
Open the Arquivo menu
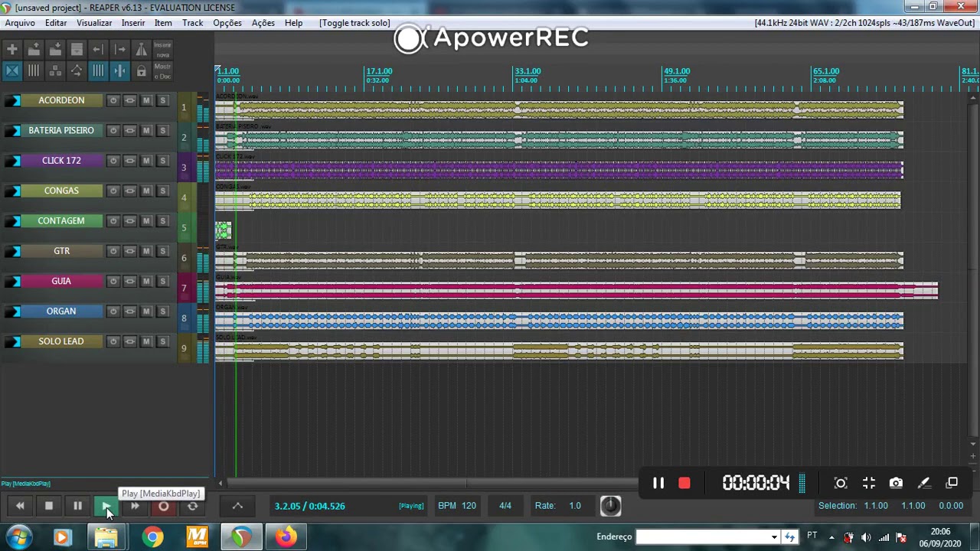[x=20, y=23]
